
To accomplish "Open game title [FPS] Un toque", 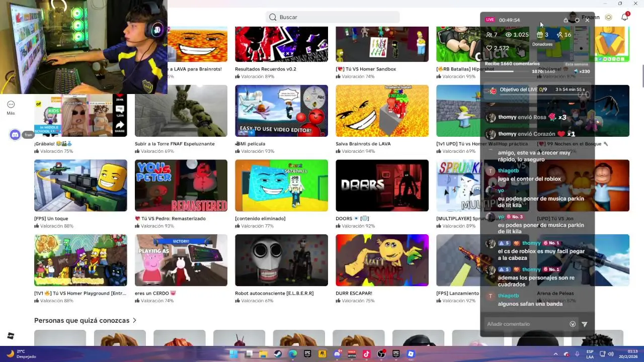I will click(51, 219).
